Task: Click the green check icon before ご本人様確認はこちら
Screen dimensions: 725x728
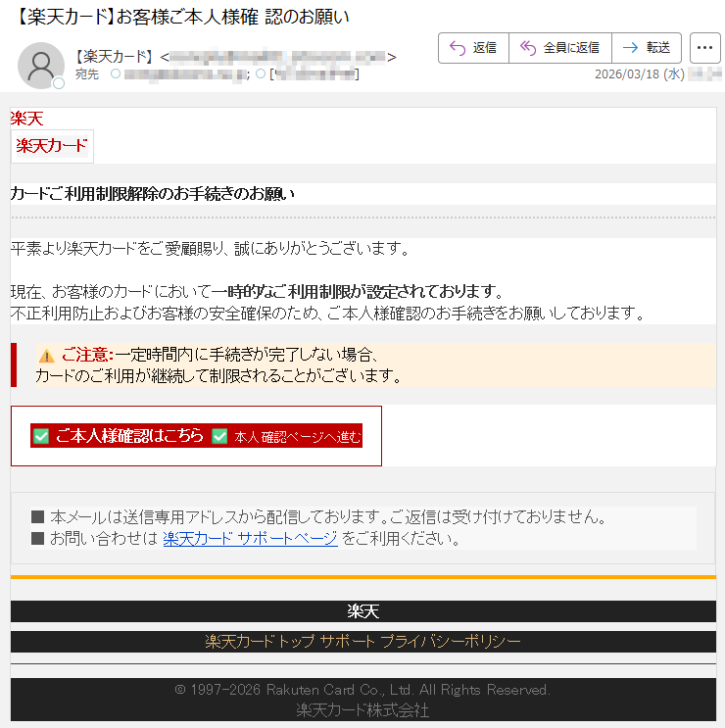Action: [41, 436]
